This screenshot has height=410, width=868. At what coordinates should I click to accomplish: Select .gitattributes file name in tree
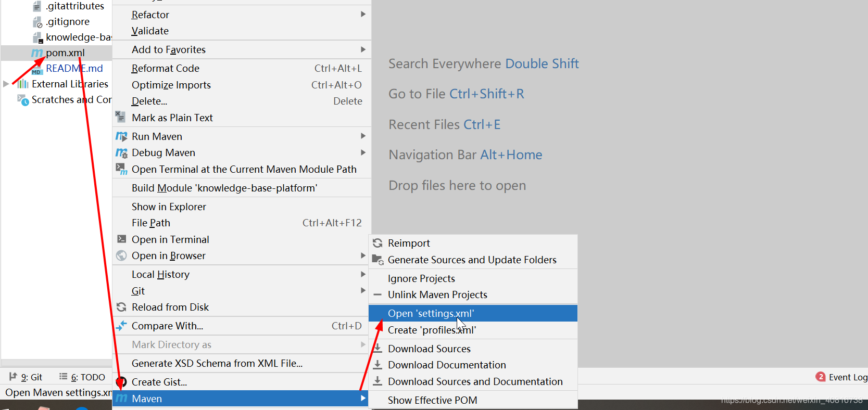pyautogui.click(x=75, y=6)
